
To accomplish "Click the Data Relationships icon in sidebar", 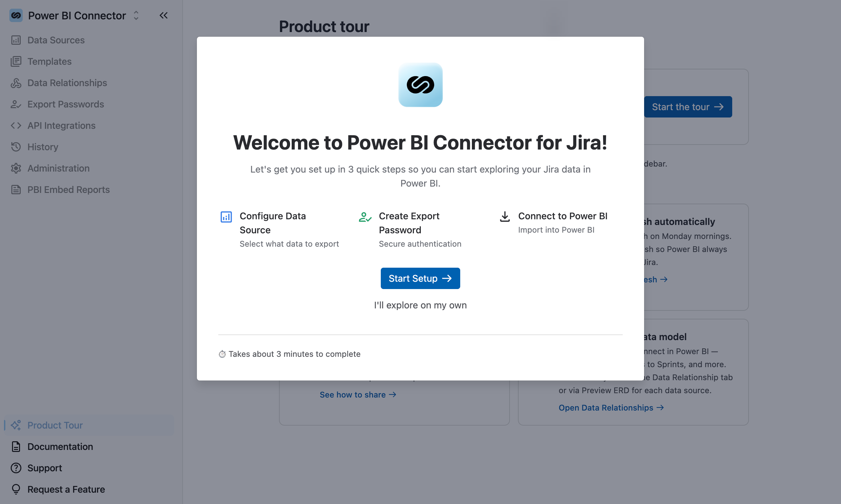I will pyautogui.click(x=16, y=83).
